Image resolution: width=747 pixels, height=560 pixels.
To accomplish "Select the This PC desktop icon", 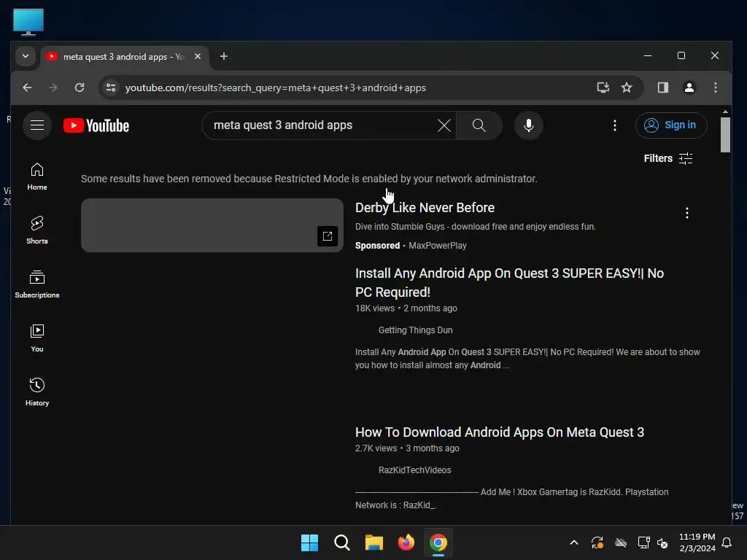I will (28, 22).
